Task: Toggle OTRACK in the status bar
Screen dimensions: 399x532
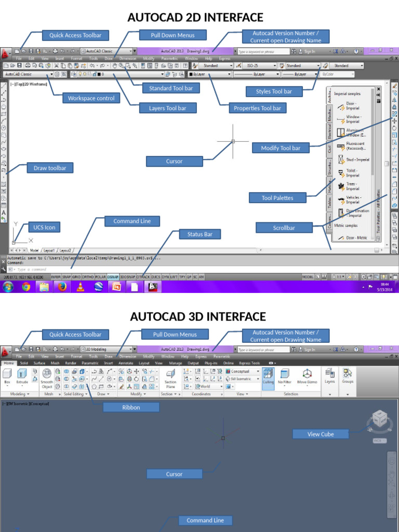Action: tap(143, 277)
